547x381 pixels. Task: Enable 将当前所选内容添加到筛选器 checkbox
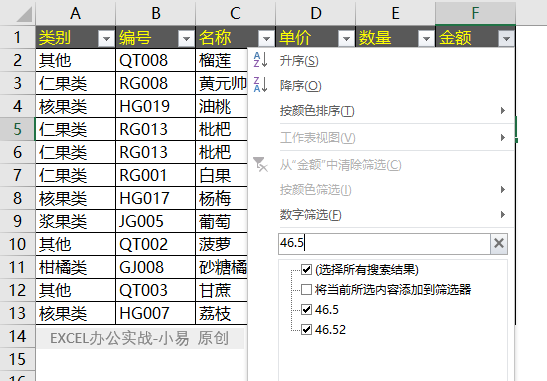[306, 289]
